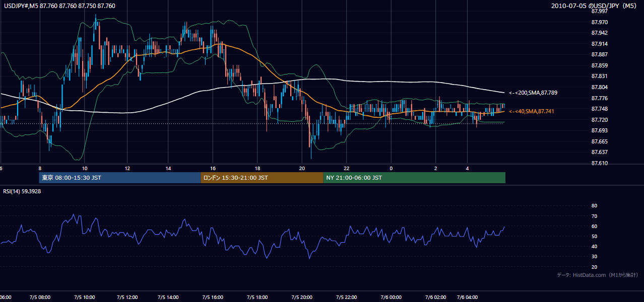The image size is (644, 302).
Task: Click hour mark 22 under price chart
Action: (x=347, y=168)
